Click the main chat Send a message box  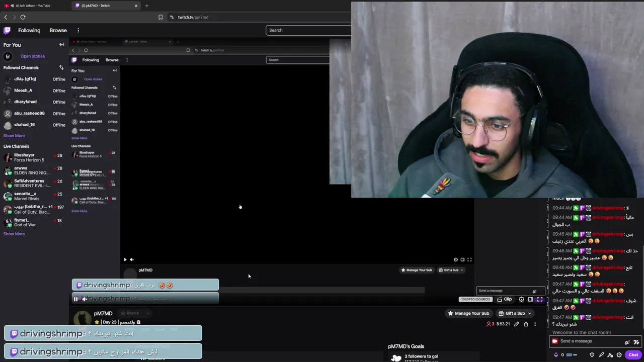click(x=595, y=341)
